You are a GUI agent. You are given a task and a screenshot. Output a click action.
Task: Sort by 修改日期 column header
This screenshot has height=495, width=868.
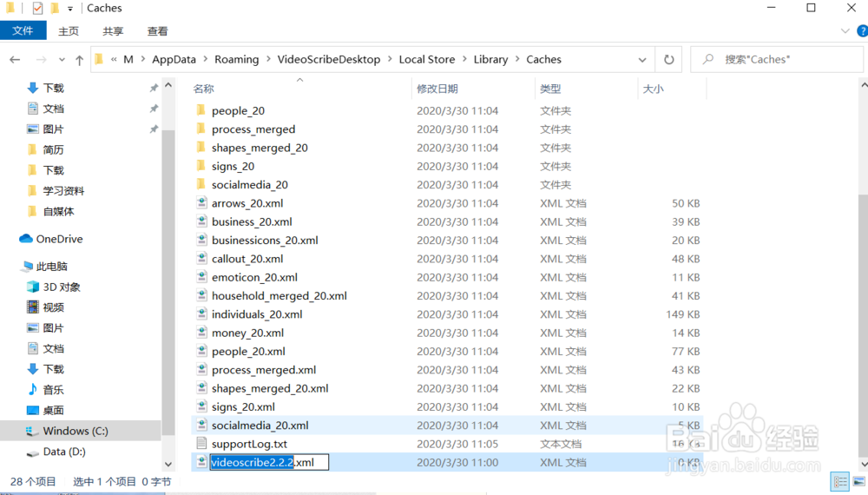[437, 89]
